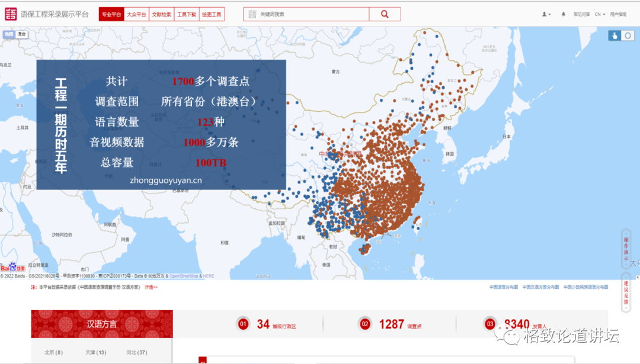
Task: Click the 关键词搜索 search input field
Action: 306,14
